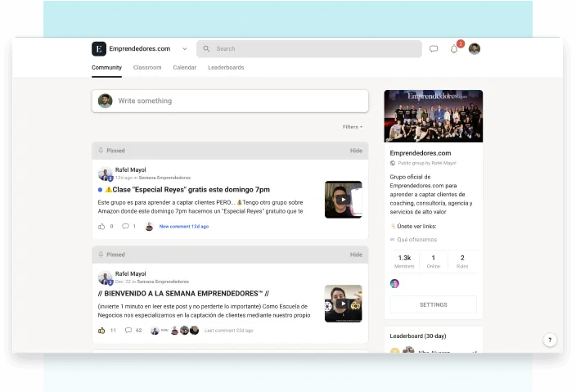Click the pin icon on first Pinned bar

coord(101,151)
